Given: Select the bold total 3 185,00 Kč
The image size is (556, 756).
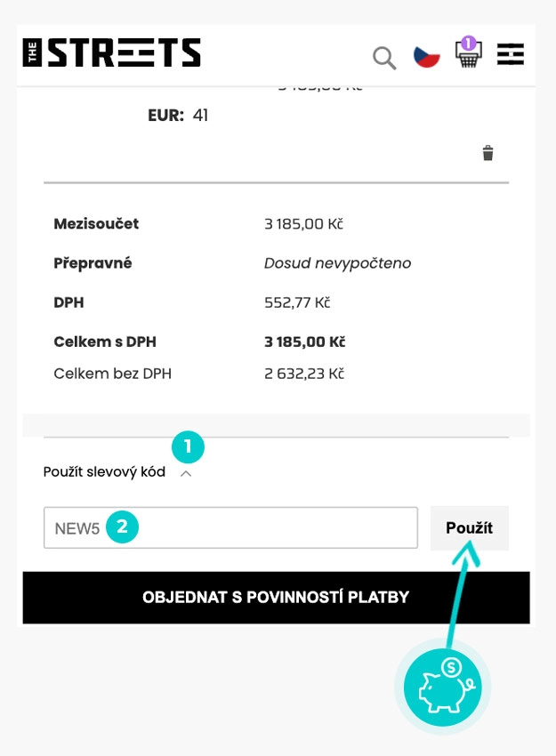Looking at the screenshot, I should pos(304,342).
